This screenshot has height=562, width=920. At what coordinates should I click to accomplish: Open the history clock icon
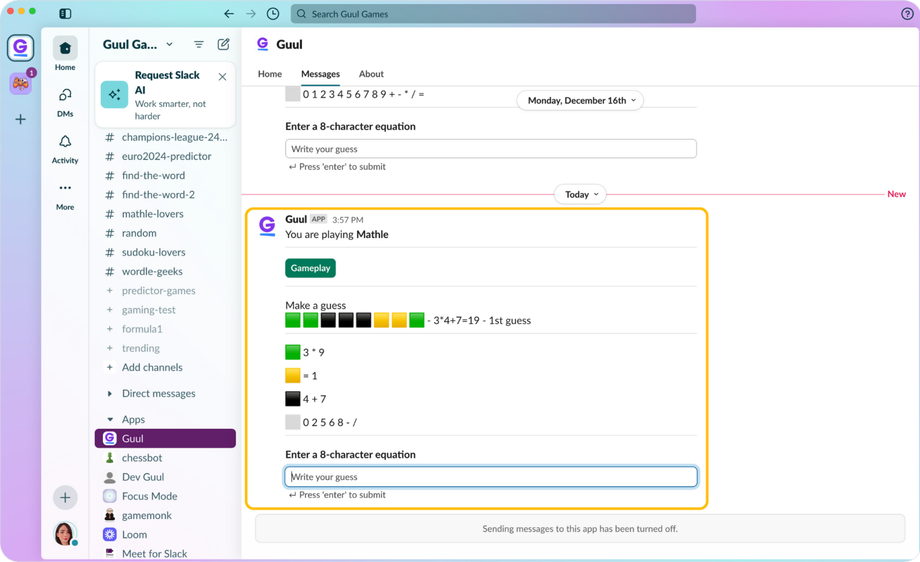[273, 13]
